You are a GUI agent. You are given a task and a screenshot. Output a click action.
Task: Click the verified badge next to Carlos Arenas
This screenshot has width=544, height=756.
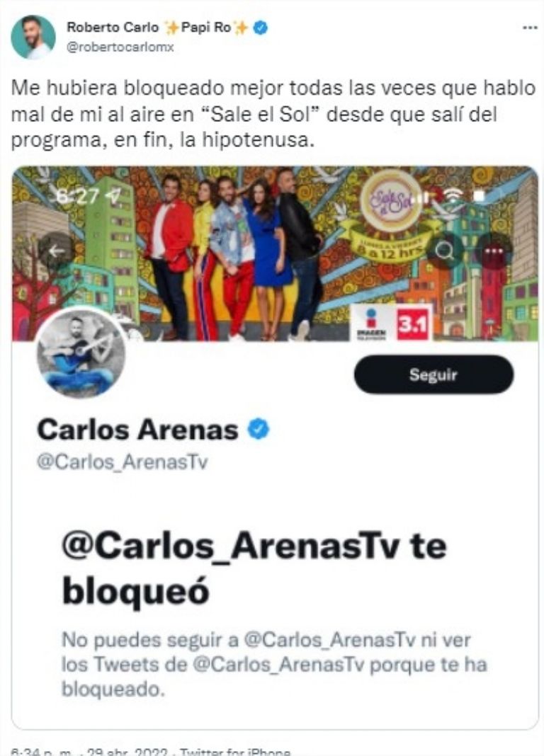259,429
